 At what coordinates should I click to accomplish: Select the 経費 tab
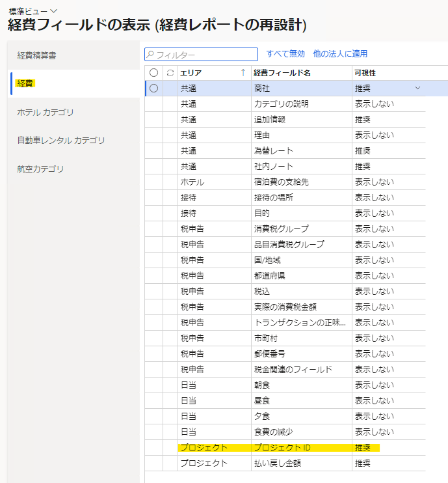click(x=73, y=83)
